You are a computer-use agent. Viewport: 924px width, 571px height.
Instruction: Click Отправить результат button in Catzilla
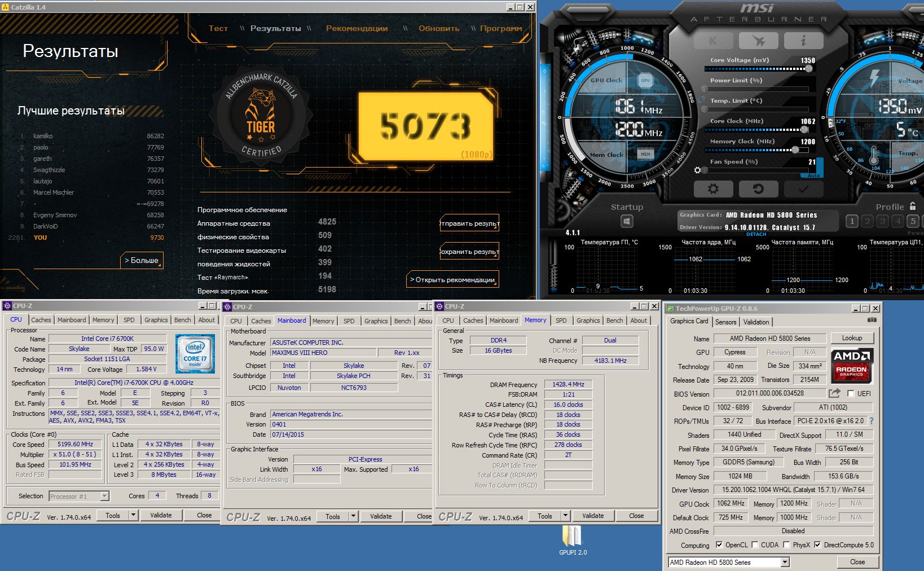pos(469,223)
